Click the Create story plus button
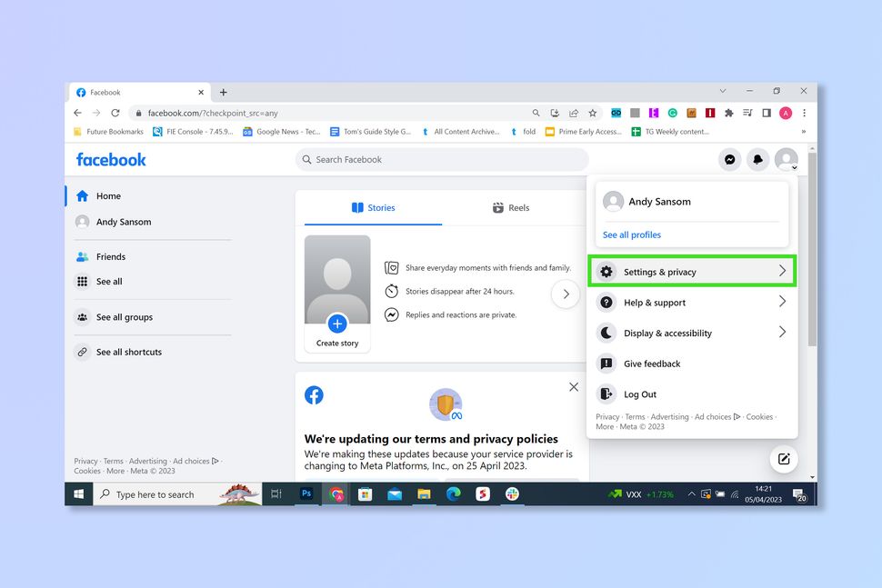 point(337,324)
